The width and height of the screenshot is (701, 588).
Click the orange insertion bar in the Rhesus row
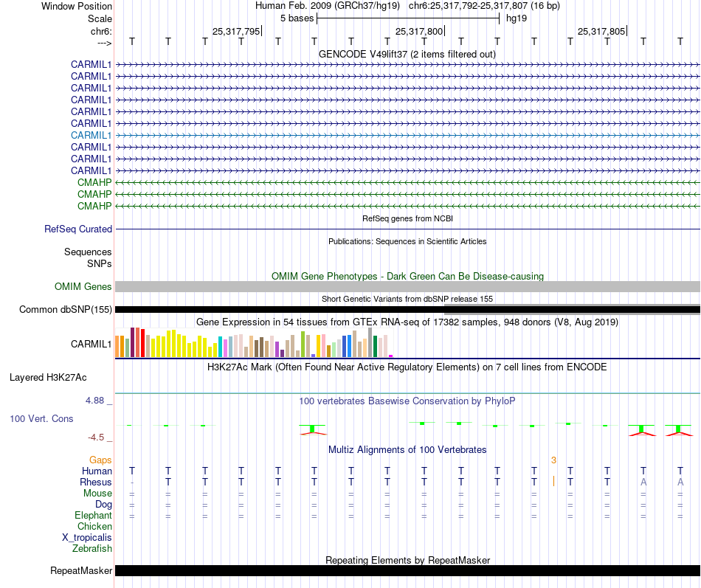pyautogui.click(x=554, y=481)
